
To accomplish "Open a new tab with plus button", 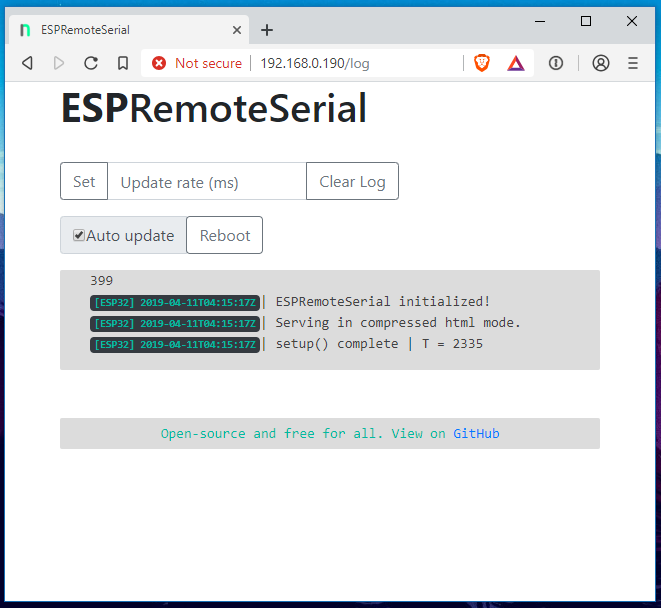I will (x=267, y=30).
